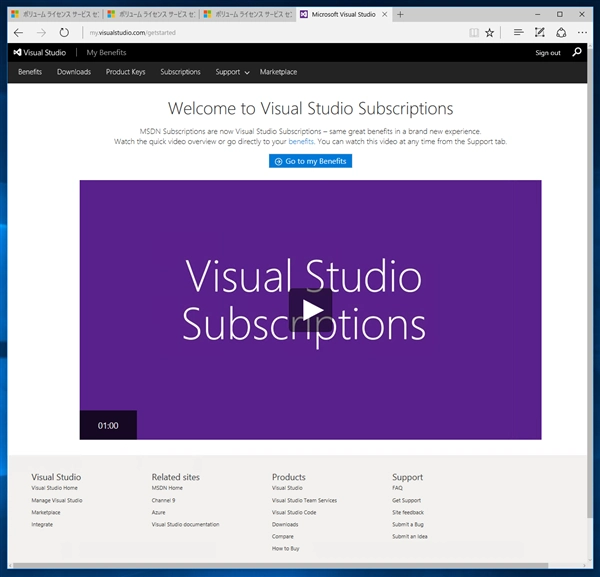Open the browser More actions ellipsis

[582, 33]
